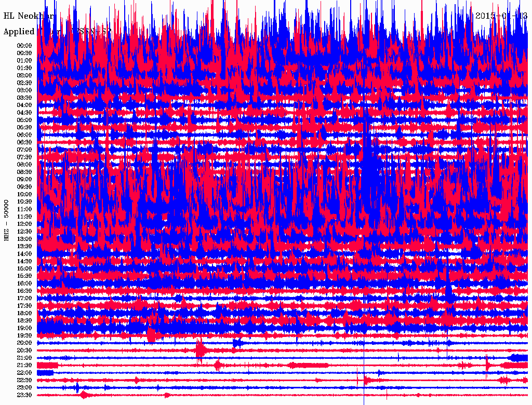Select the 16:00 time label
The image size is (532, 405).
click(24, 283)
